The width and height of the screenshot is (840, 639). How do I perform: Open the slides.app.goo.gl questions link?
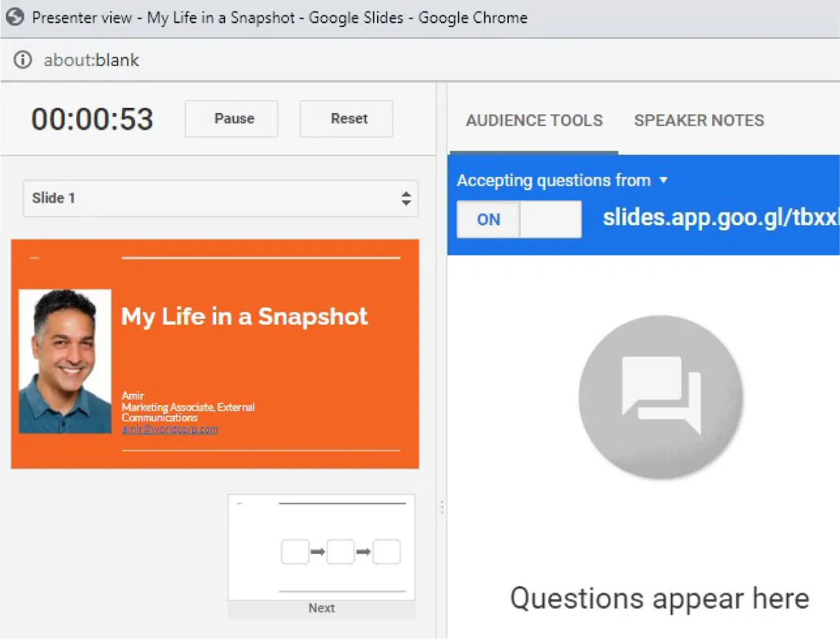pos(720,218)
